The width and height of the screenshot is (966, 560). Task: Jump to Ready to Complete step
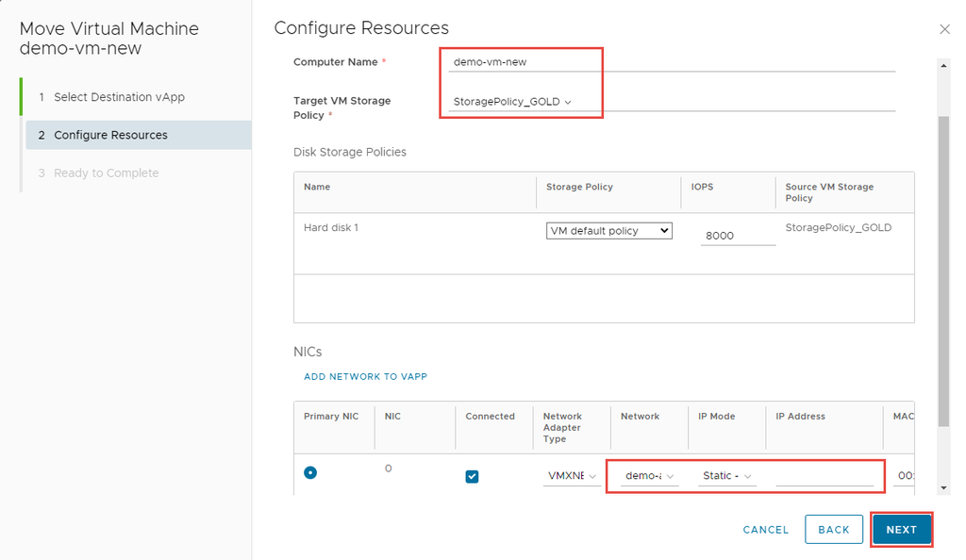[x=106, y=173]
